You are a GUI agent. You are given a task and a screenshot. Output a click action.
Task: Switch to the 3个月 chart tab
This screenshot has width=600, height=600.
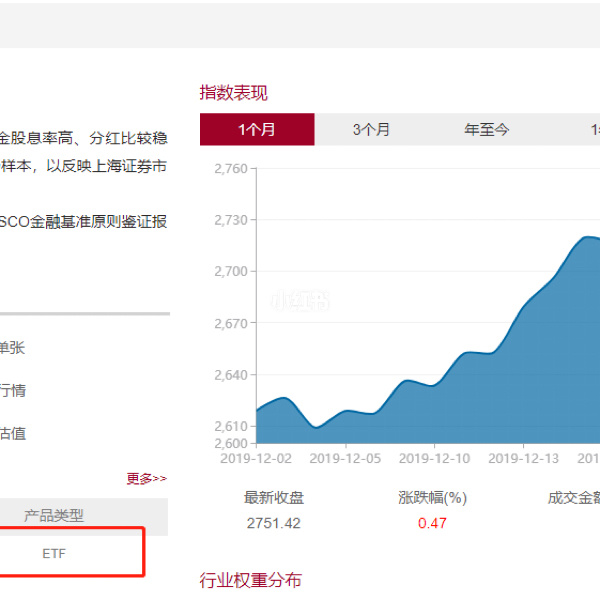(371, 129)
